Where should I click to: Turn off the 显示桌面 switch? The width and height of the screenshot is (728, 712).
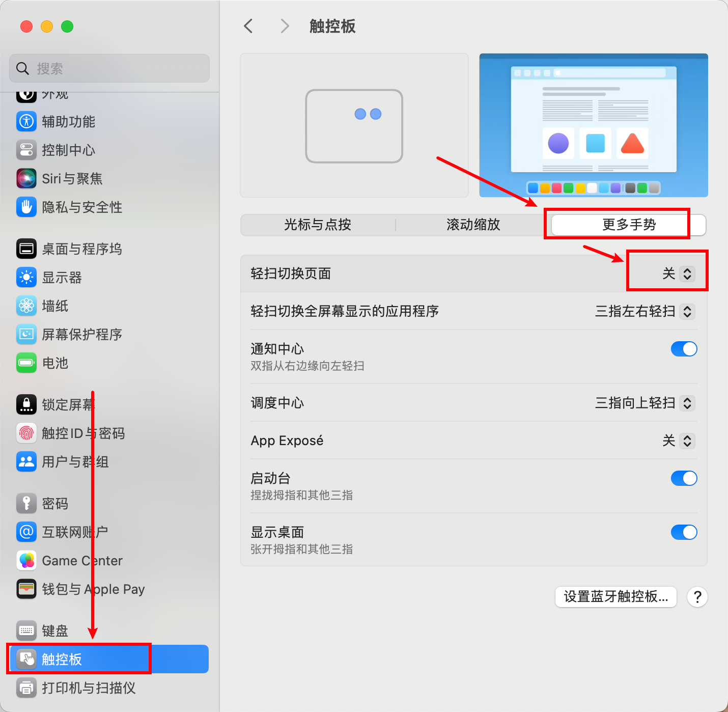pyautogui.click(x=684, y=532)
